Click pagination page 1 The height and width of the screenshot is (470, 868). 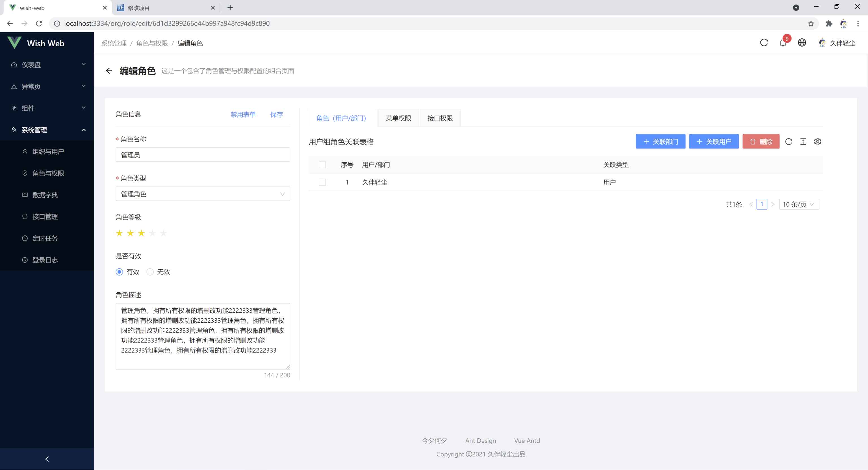[x=762, y=204]
